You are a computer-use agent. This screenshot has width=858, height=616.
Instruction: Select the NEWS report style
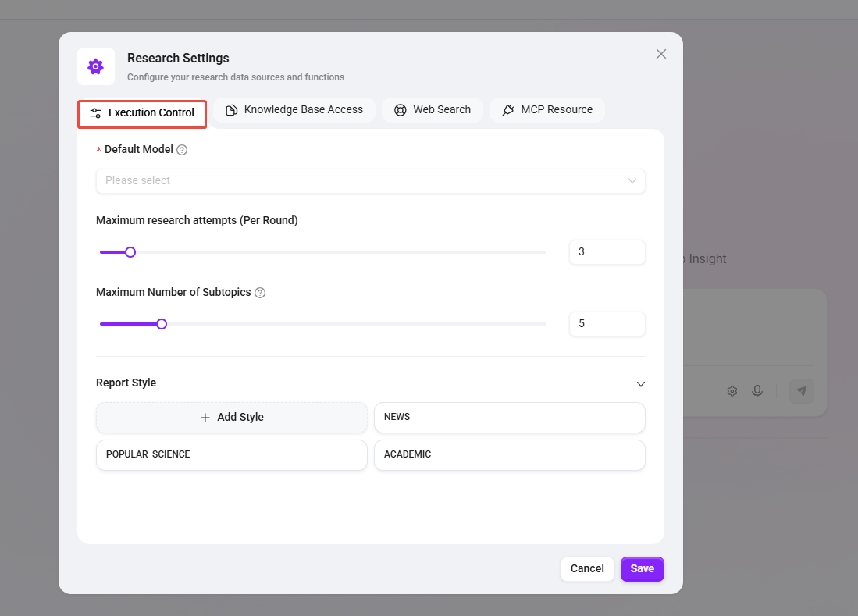[509, 418]
